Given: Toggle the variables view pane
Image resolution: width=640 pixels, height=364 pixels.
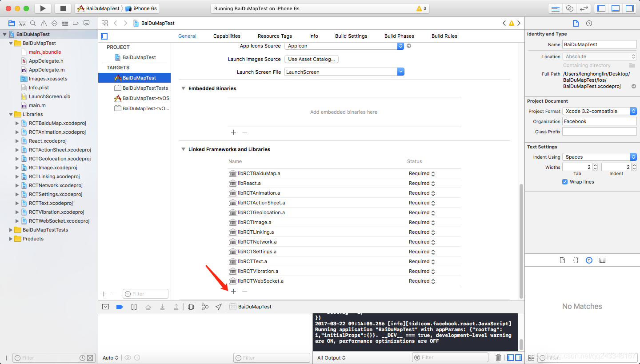Looking at the screenshot, I should [511, 357].
